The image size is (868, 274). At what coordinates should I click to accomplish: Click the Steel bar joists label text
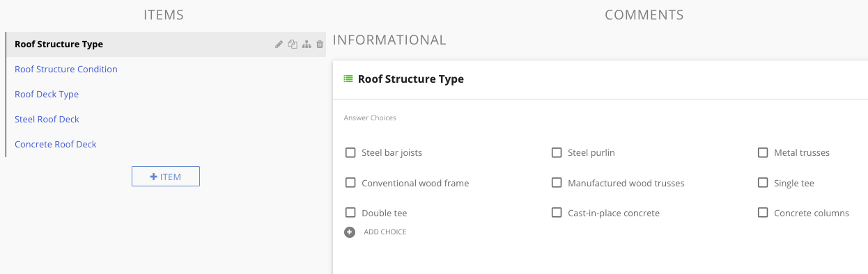[x=392, y=153]
